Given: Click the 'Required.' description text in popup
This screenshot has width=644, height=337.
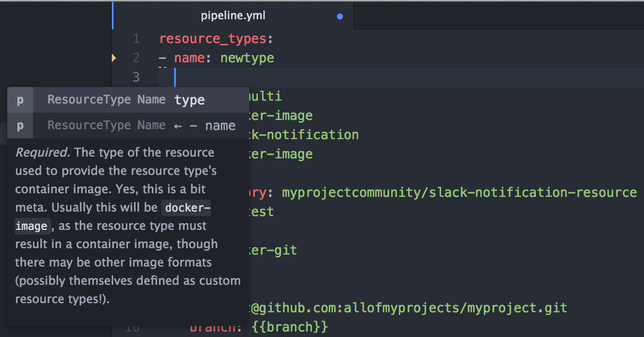Looking at the screenshot, I should [x=43, y=152].
